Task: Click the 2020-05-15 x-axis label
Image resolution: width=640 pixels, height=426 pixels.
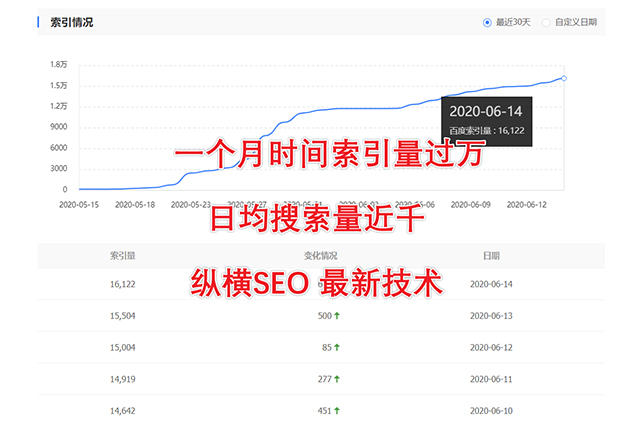Action: tap(78, 204)
